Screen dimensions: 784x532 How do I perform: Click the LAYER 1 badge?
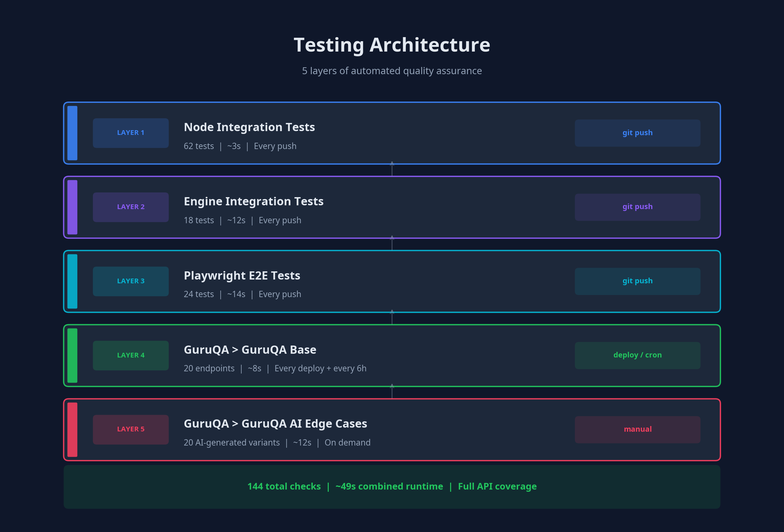pos(131,133)
